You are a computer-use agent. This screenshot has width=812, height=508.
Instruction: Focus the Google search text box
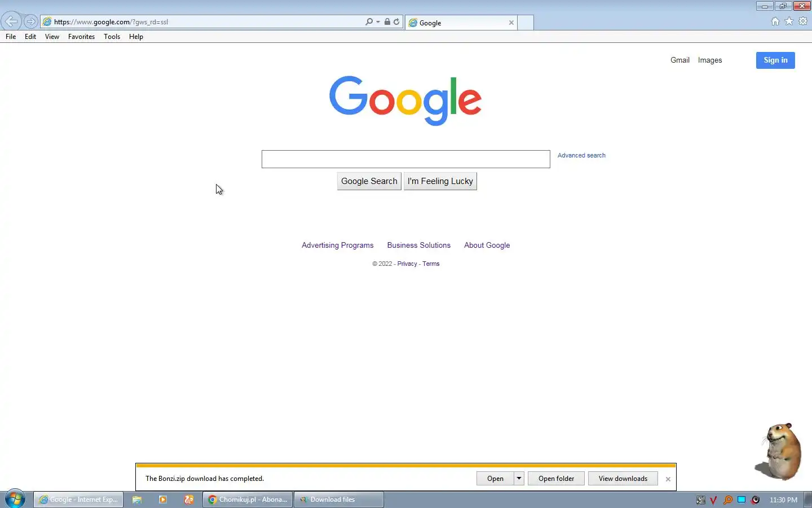405,159
